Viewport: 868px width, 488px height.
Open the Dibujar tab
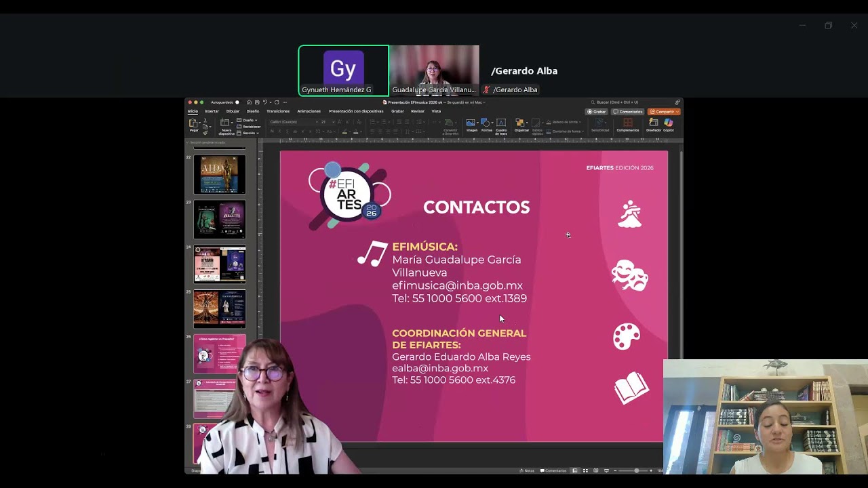(x=233, y=111)
